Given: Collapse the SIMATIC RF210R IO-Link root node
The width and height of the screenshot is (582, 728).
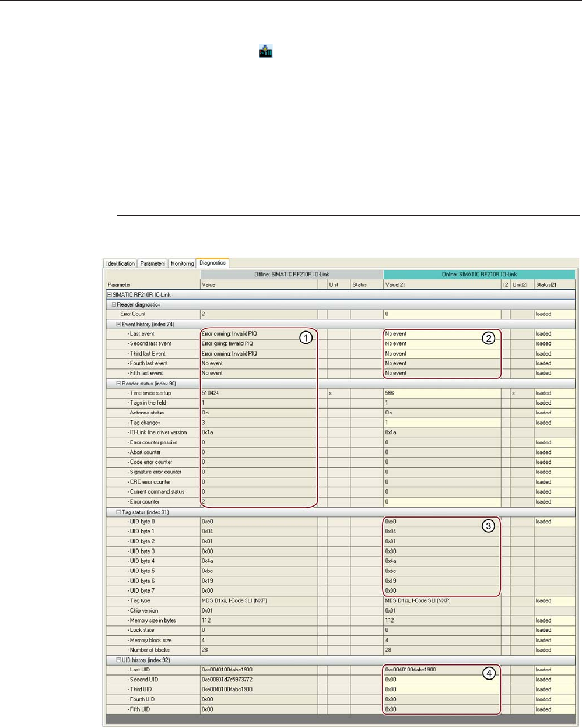Looking at the screenshot, I should (109, 295).
